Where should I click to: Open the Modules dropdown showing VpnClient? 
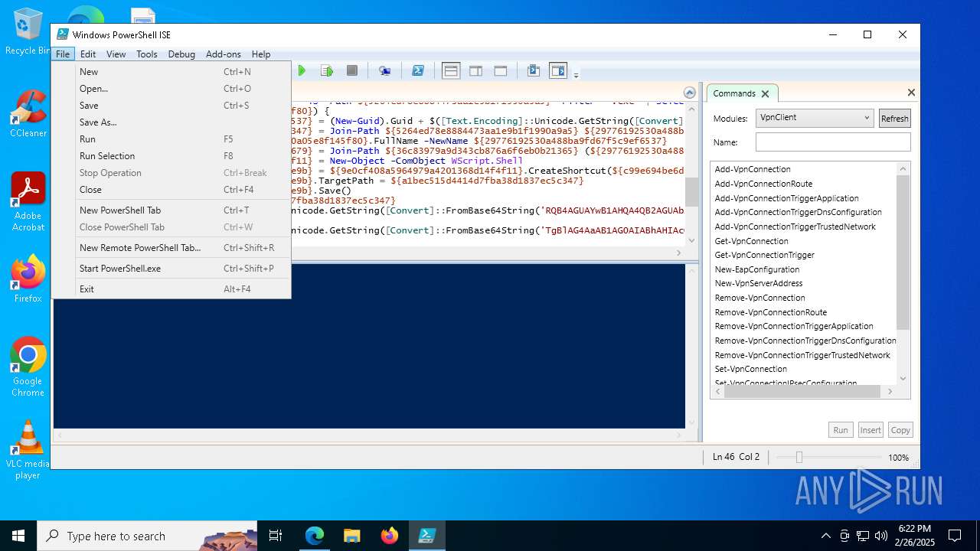[x=815, y=118]
